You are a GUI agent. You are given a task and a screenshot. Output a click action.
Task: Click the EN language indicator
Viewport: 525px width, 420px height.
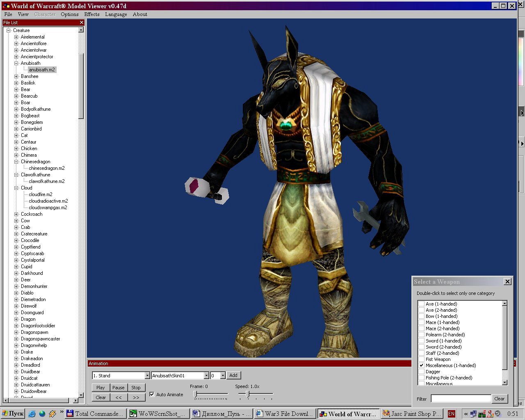pos(452,414)
